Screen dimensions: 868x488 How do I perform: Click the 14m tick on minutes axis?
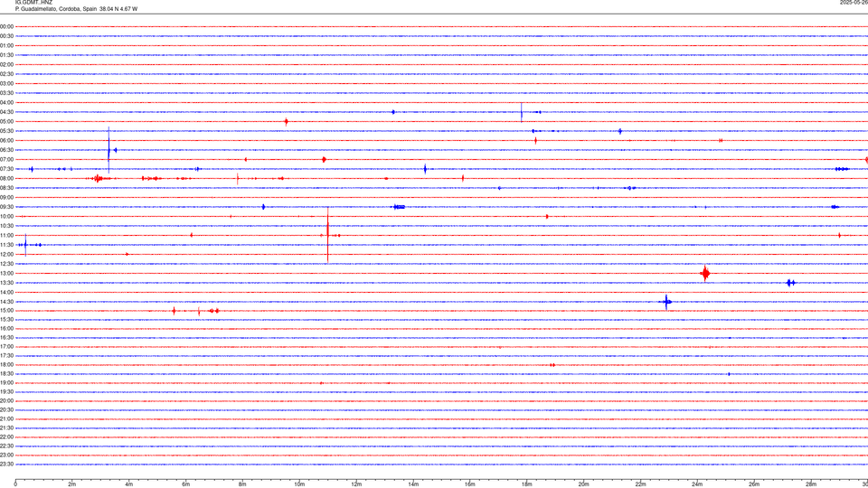413,484
